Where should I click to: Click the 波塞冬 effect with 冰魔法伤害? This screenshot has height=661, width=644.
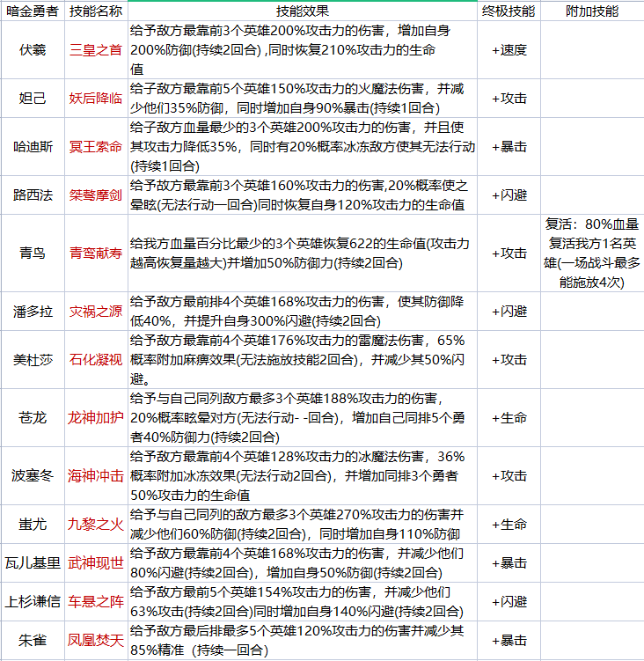click(302, 475)
